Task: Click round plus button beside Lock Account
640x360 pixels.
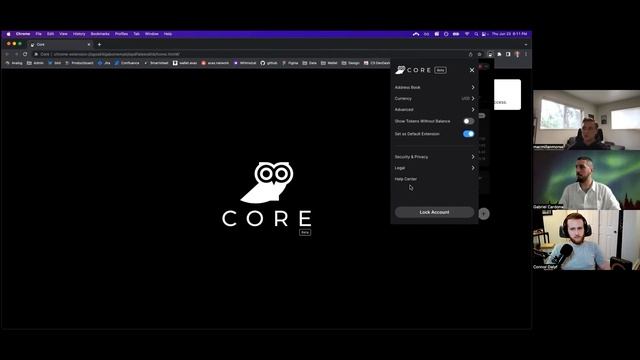Action: tap(484, 213)
